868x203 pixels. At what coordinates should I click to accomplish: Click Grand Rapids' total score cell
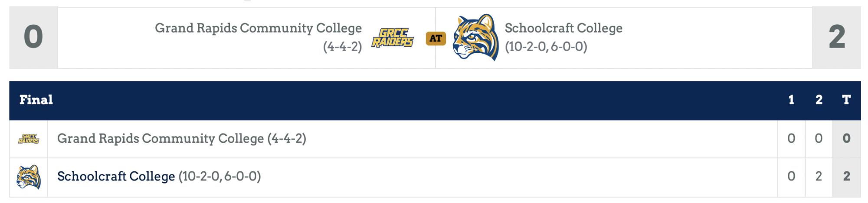pos(846,139)
